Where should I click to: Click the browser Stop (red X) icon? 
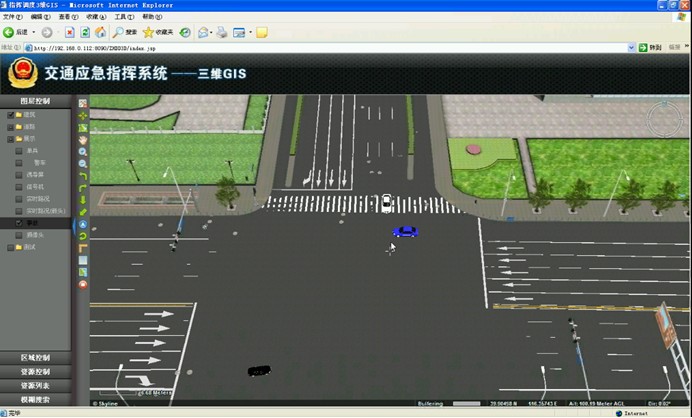coord(69,32)
